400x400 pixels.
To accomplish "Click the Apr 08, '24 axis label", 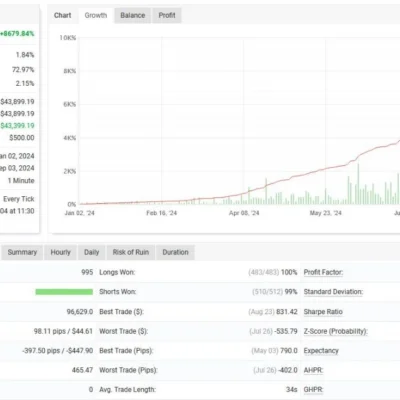I will pos(244,213).
